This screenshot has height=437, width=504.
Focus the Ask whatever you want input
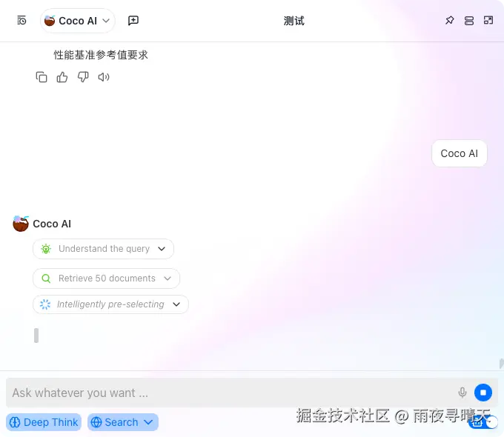click(x=231, y=393)
